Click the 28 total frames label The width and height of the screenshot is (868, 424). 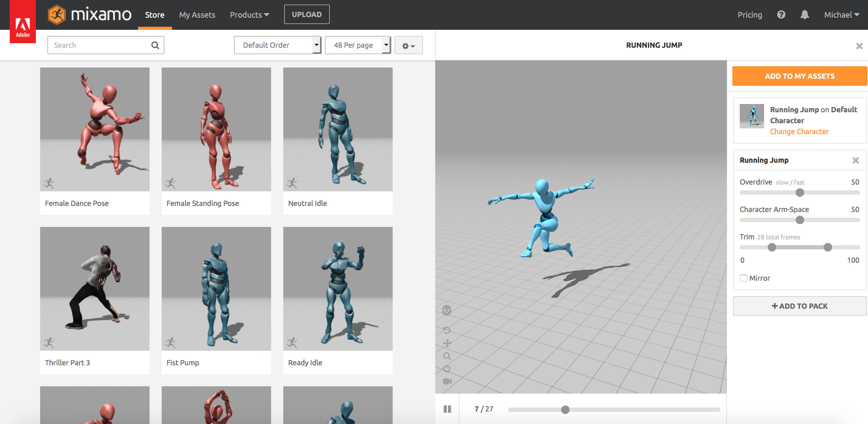click(778, 237)
